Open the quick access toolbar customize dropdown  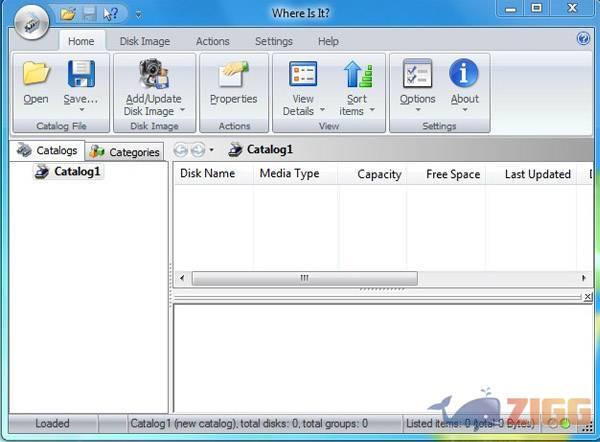pyautogui.click(x=138, y=14)
